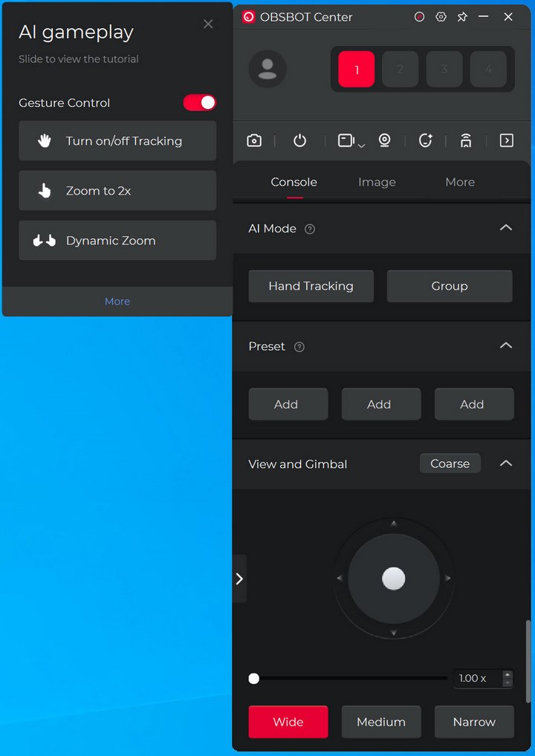Open the virtual camera mode dropdown arrow
The image size is (535, 756).
(x=361, y=146)
